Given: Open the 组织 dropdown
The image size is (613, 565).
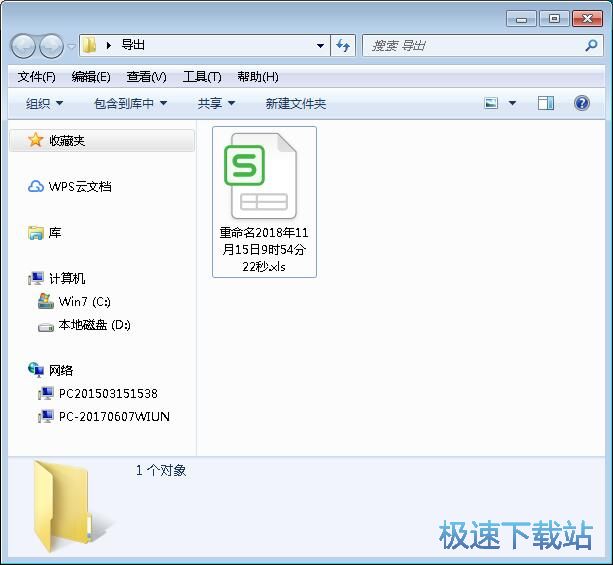Looking at the screenshot, I should pos(44,104).
